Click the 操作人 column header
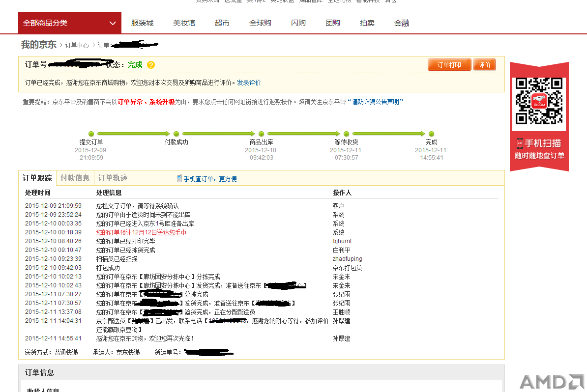Viewport: 587px width, 392px height. [342, 193]
